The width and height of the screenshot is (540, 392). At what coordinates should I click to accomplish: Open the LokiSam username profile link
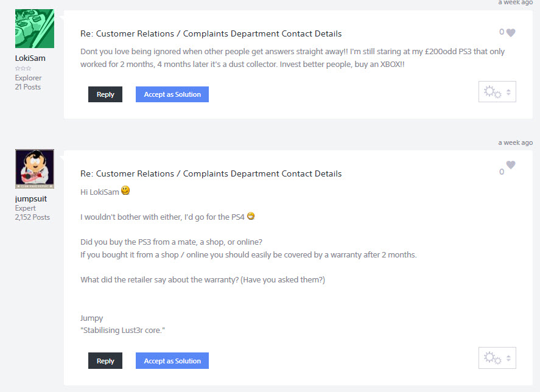click(30, 58)
